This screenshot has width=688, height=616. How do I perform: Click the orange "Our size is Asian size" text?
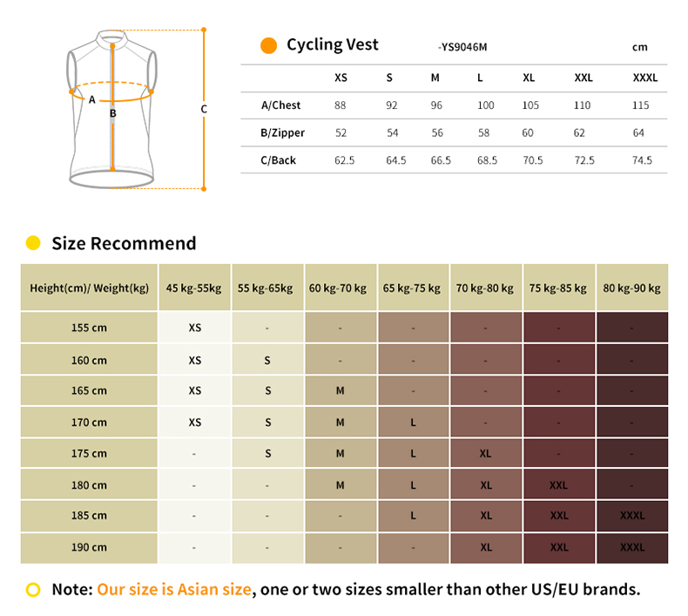[x=174, y=590]
